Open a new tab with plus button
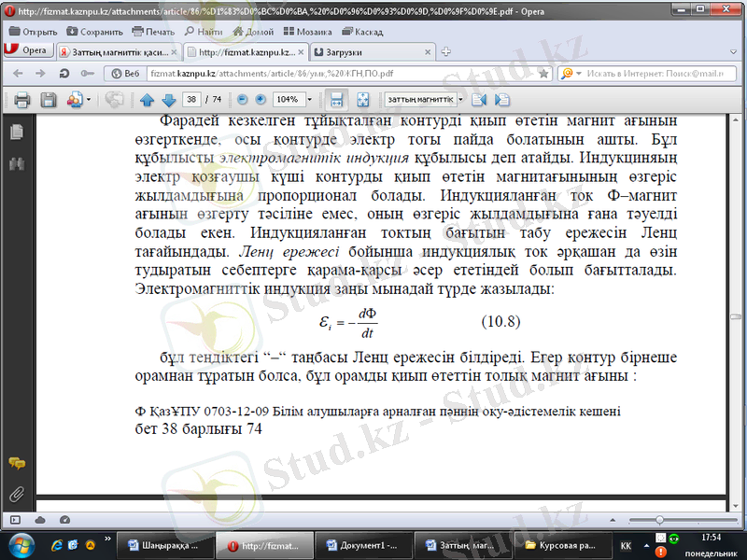747x560 pixels. (x=446, y=51)
